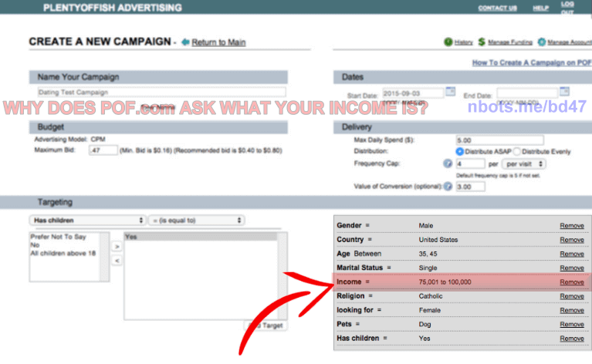Remove the Age targeting rule
Screen dimensions: 592x364
tap(572, 254)
